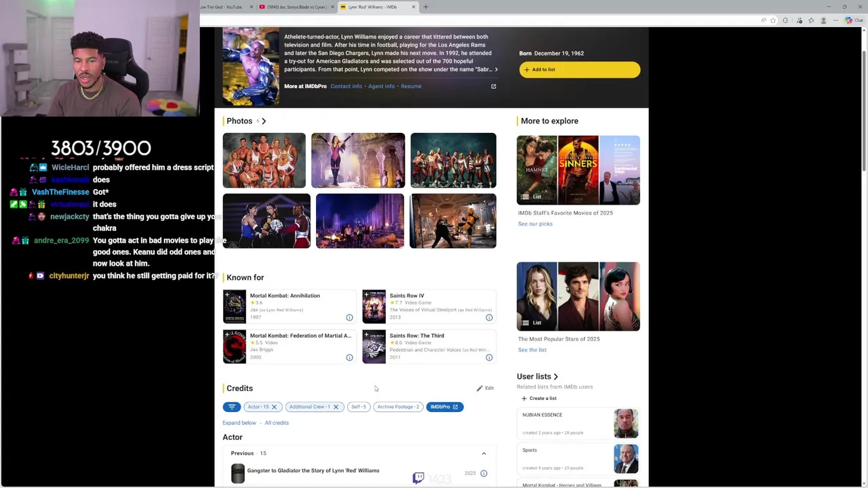
Task: Click list icon on IMDb Staff's Favorite Movies
Action: point(525,197)
